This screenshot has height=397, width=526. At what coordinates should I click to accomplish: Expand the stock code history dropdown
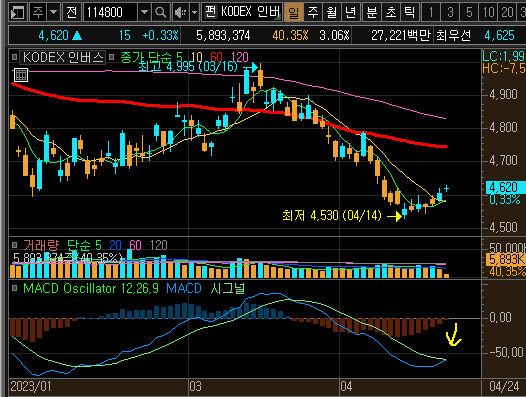click(144, 13)
